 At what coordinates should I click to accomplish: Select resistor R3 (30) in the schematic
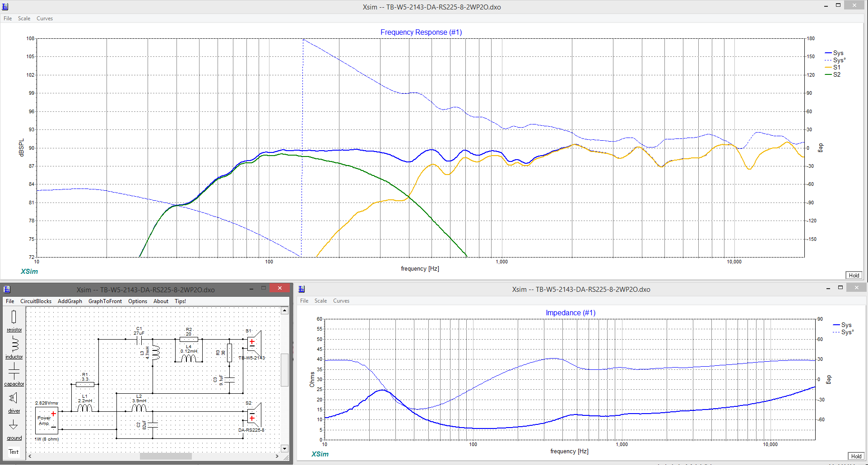[229, 353]
